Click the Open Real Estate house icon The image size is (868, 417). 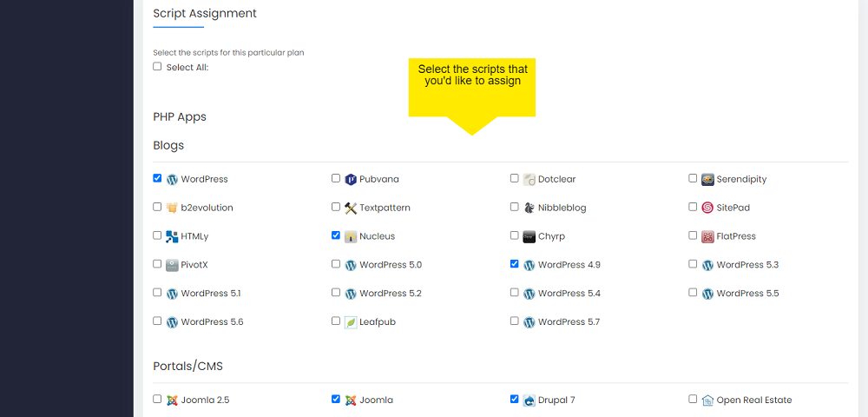(x=707, y=400)
